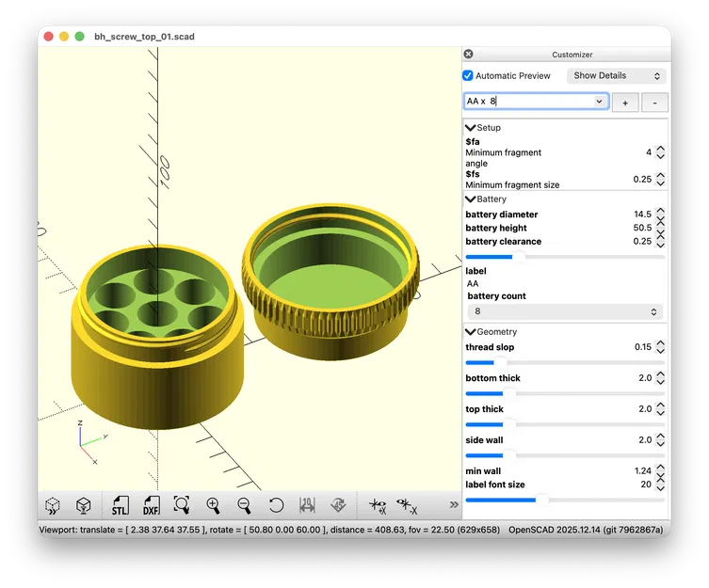Screen dimensions: 709x588
Task: Zoom in on the 3D viewport
Action: [x=214, y=505]
